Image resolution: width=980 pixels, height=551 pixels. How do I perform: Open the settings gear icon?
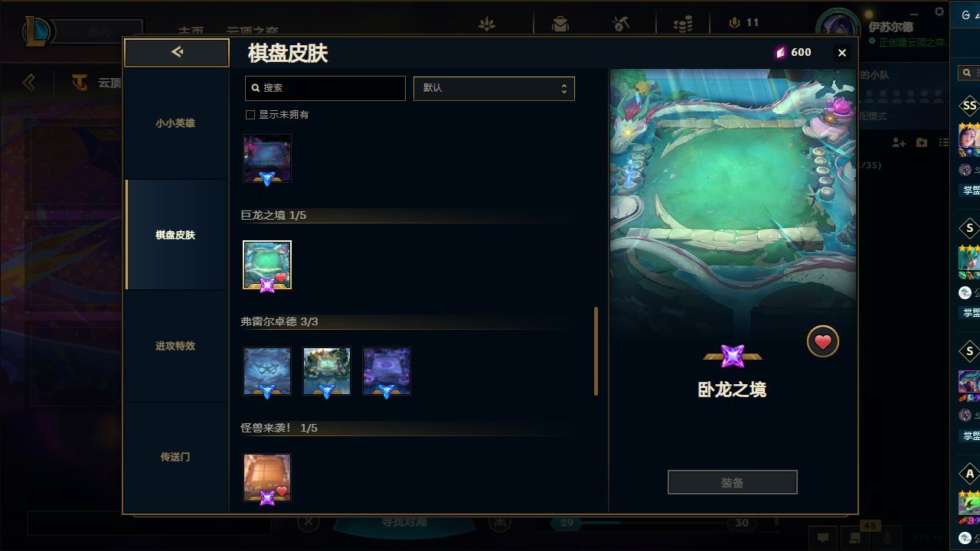pyautogui.click(x=939, y=11)
